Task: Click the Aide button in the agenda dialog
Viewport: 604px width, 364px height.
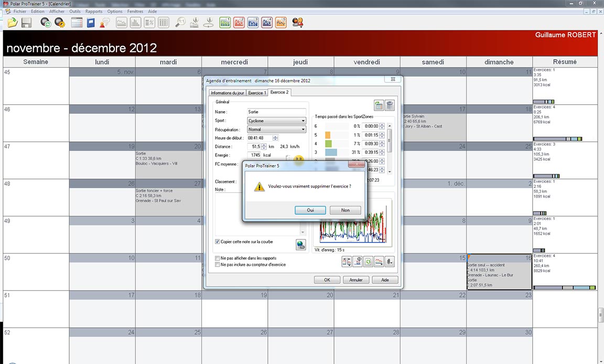Action: pos(385,280)
